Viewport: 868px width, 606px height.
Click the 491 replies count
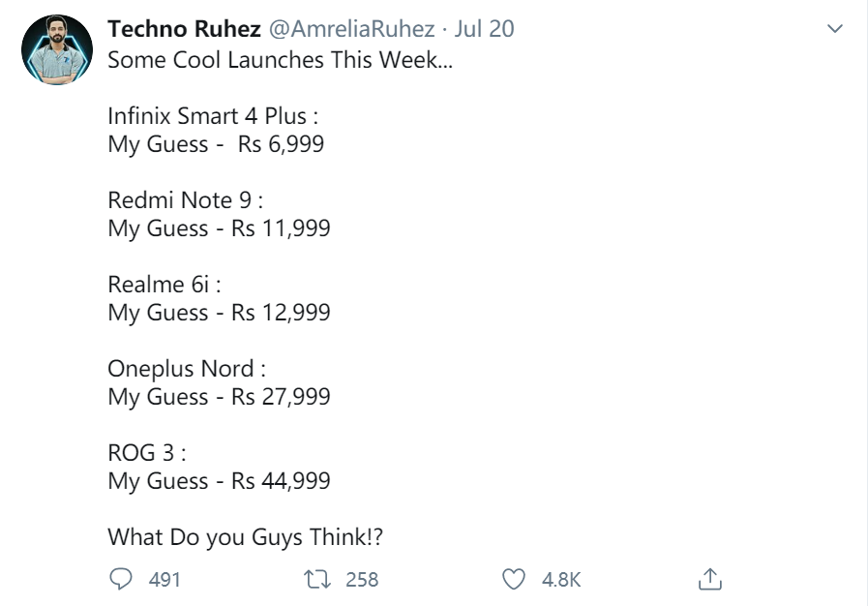(165, 580)
